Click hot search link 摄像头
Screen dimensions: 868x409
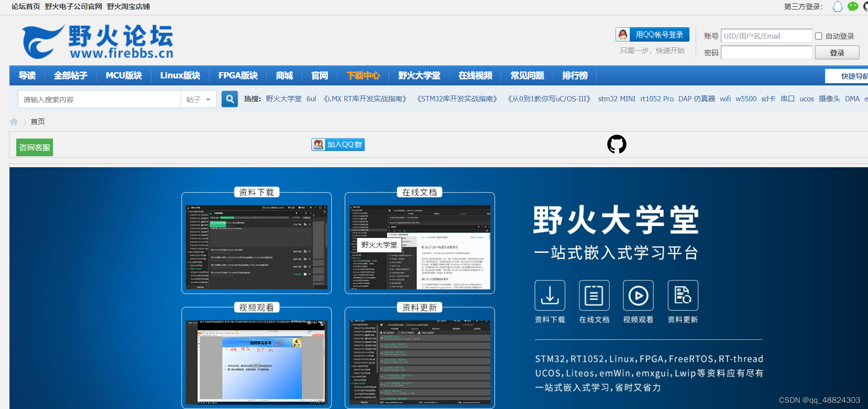point(829,99)
